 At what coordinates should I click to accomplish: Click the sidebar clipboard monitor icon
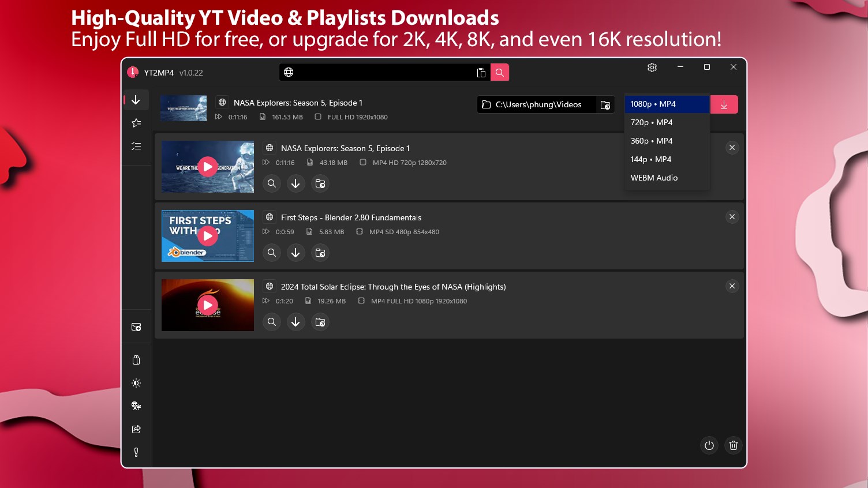pos(136,360)
